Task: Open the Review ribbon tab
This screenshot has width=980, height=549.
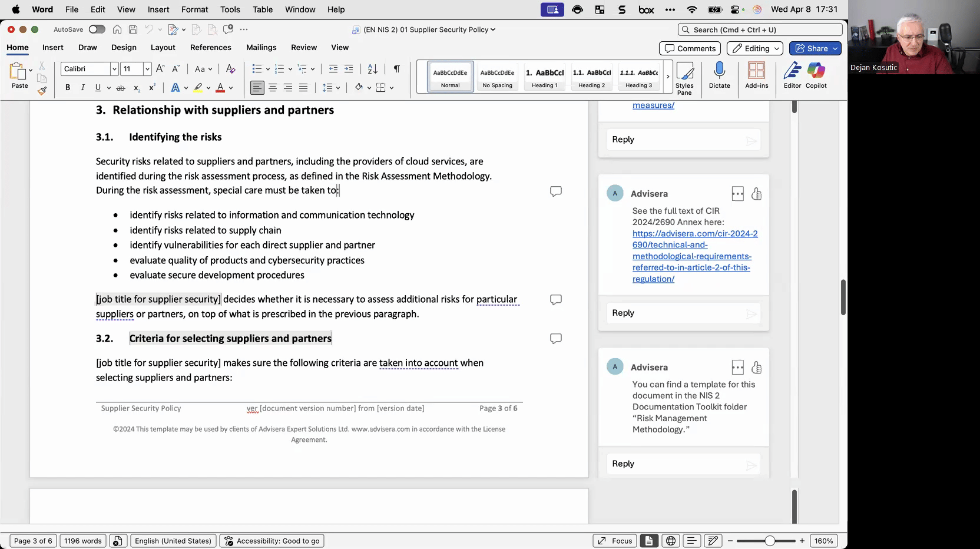Action: (304, 47)
